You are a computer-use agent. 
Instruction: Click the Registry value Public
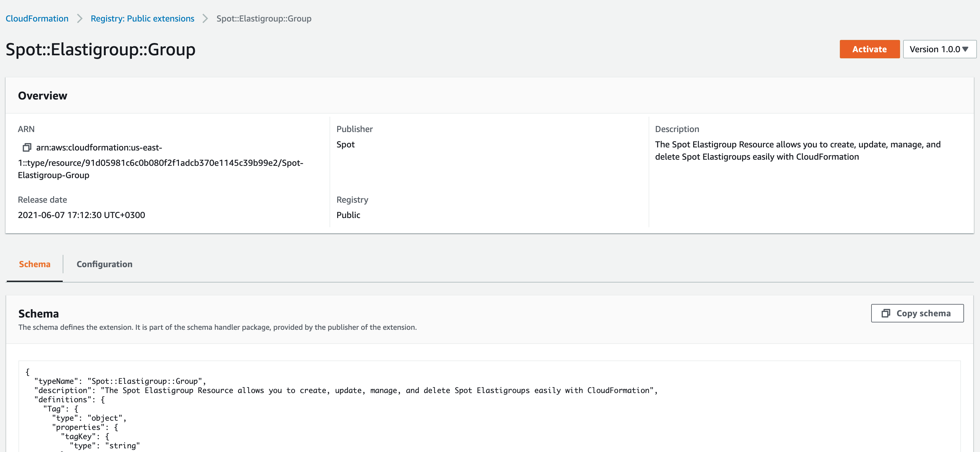coord(348,215)
